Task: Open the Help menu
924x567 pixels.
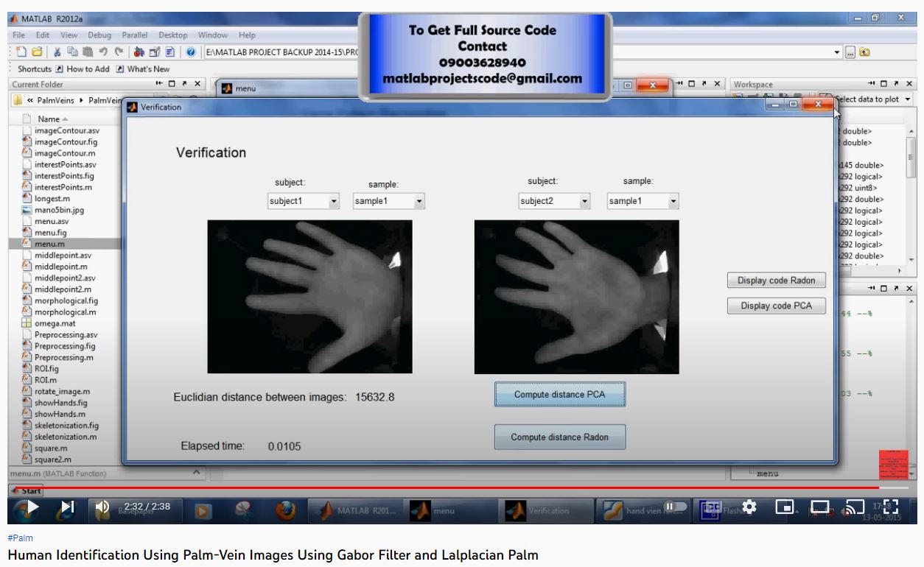Action: (247, 35)
